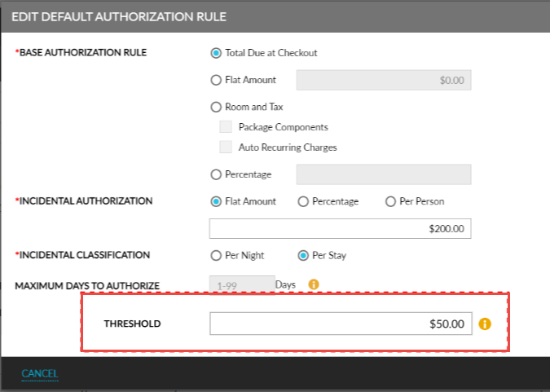Choose Per Night incidental classification
The width and height of the screenshot is (550, 392).
[216, 255]
